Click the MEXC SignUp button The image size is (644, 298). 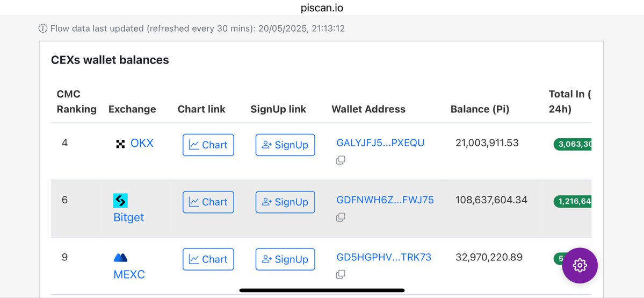coord(285,259)
